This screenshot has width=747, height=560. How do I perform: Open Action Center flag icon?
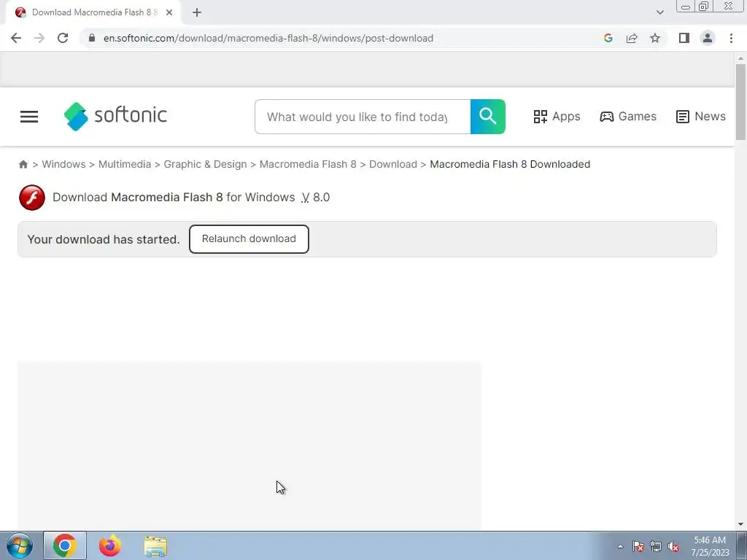[x=638, y=546]
